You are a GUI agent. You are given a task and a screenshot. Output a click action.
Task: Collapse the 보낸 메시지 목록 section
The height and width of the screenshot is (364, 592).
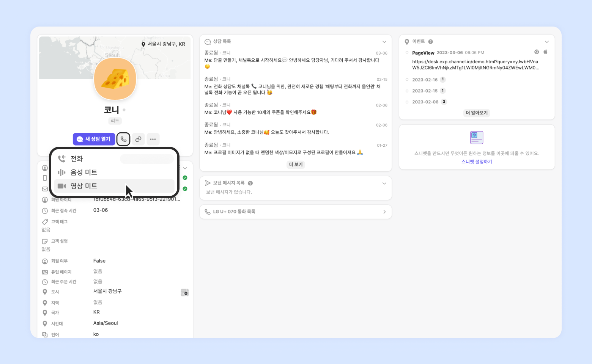384,184
